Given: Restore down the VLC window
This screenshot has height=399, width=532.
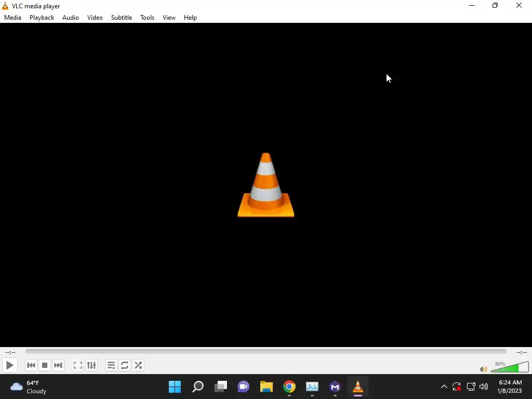Looking at the screenshot, I should point(495,5).
